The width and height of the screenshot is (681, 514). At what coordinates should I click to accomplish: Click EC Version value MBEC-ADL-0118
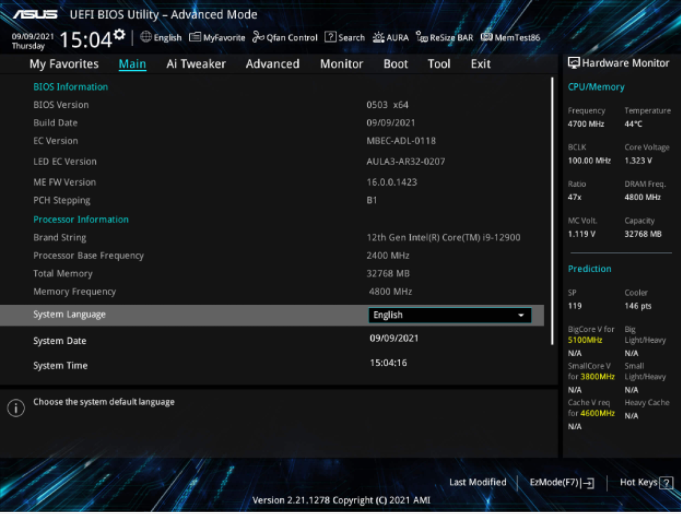[401, 141]
